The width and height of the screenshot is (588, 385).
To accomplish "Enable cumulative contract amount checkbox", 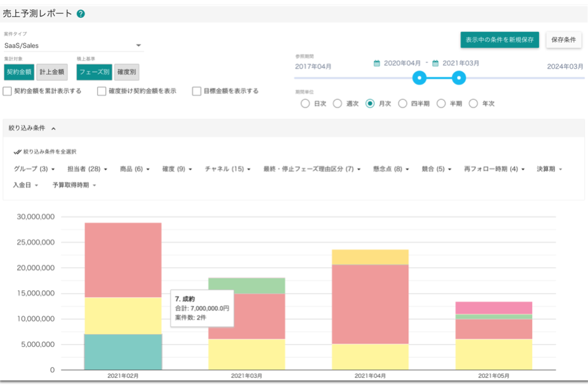I will [8, 91].
